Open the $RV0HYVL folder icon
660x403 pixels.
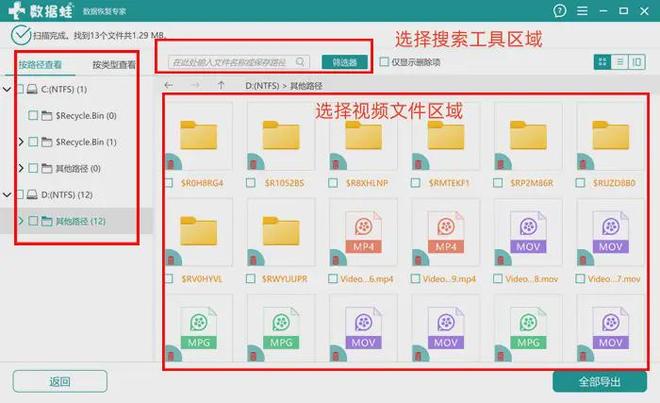point(199,231)
